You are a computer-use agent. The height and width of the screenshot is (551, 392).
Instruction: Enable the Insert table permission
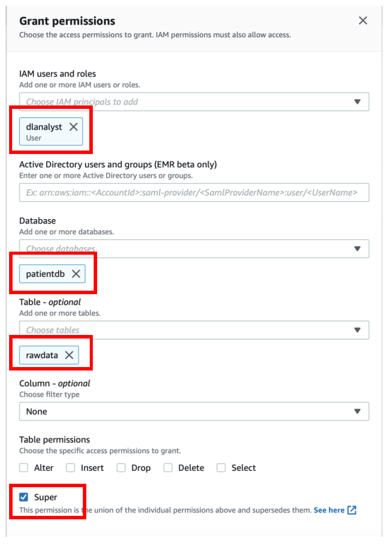coord(70,468)
